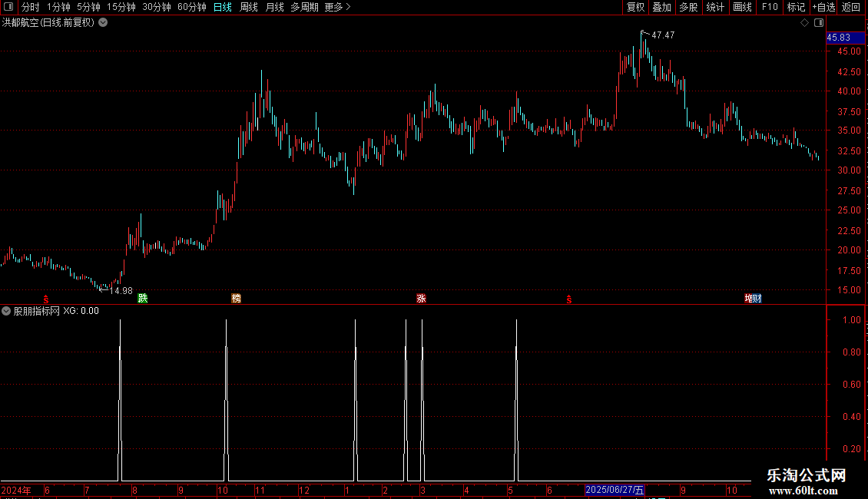Switch to 分时 intraday view
868x499 pixels.
[x=31, y=7]
